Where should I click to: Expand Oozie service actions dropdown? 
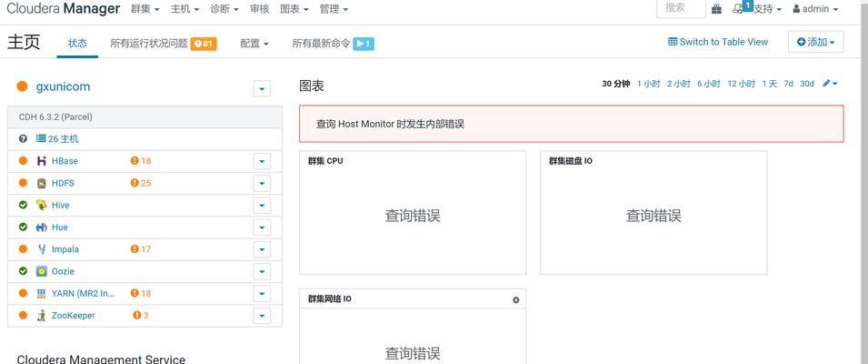click(262, 271)
